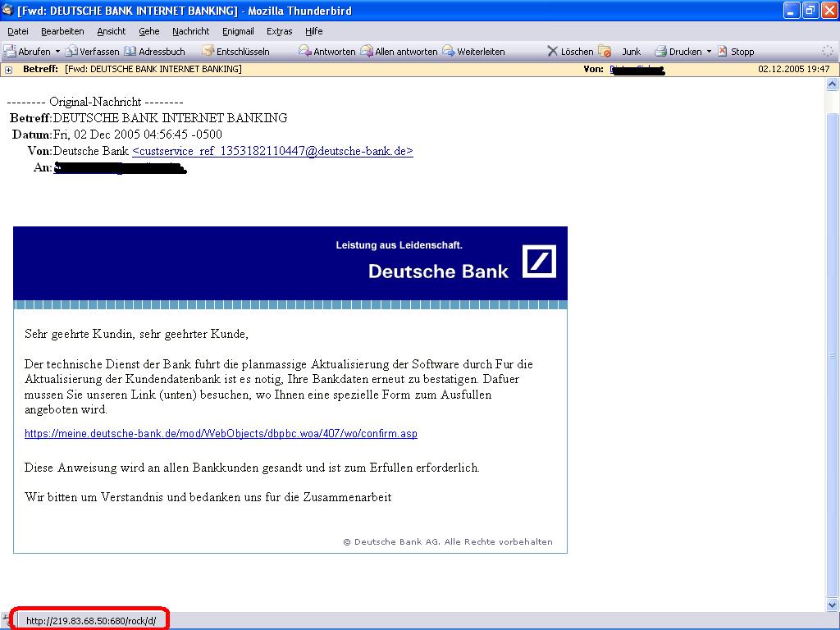The height and width of the screenshot is (630, 840).
Task: Forward the message with Weiterleiten
Action: click(473, 52)
